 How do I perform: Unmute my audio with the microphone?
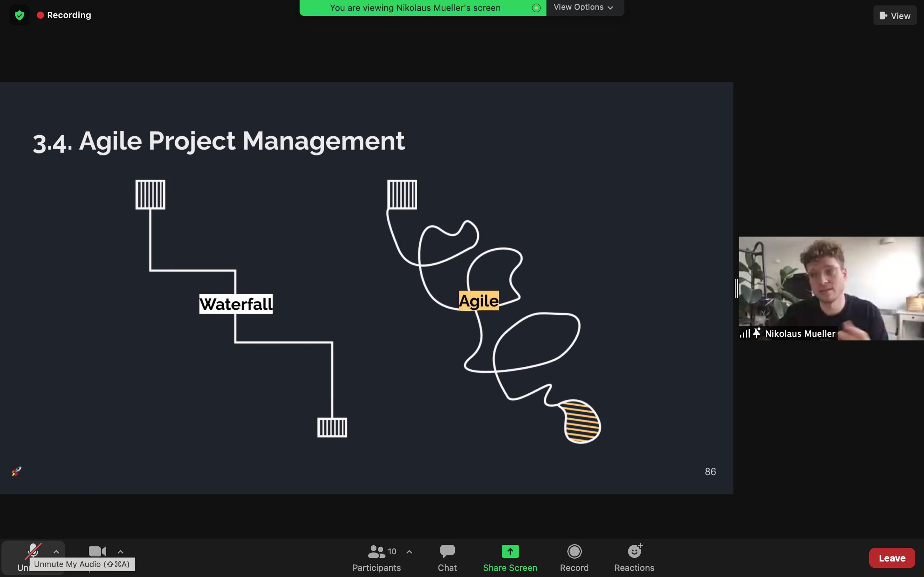point(33,551)
